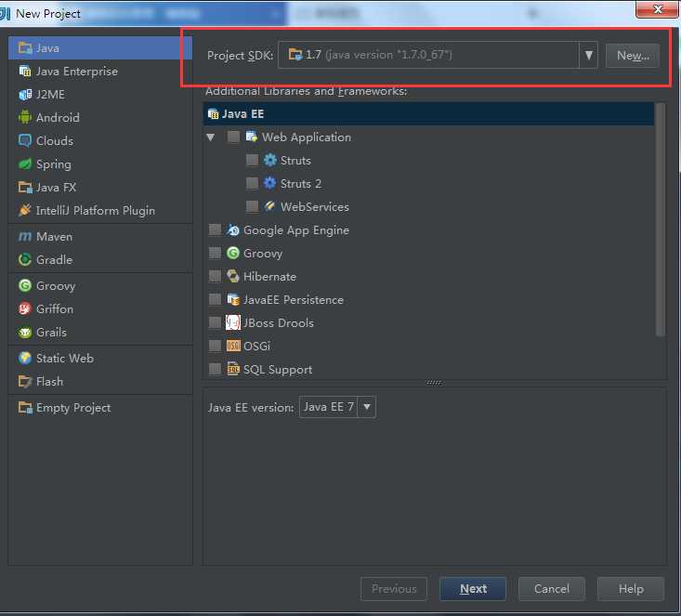The width and height of the screenshot is (681, 616).
Task: Collapse the Web Application tree node
Action: (211, 138)
